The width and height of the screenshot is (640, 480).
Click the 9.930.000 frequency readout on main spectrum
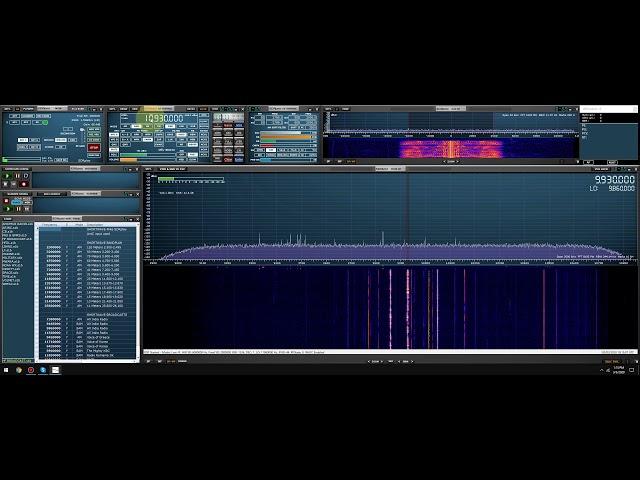point(614,180)
